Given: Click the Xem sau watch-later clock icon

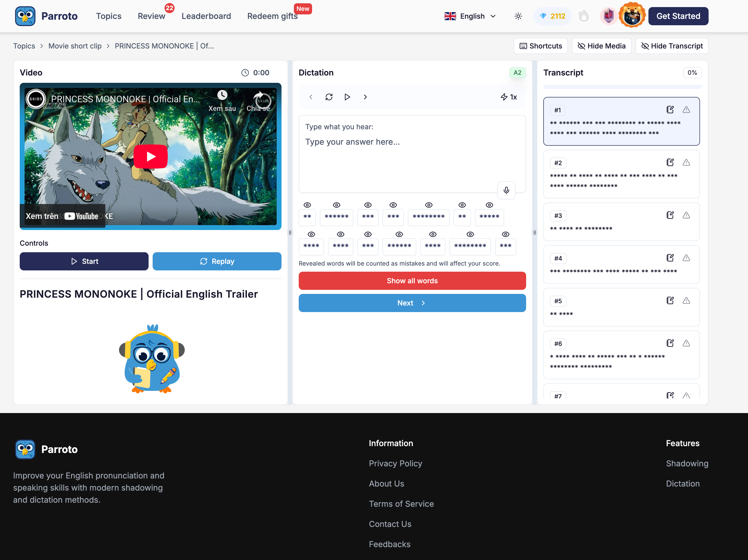Looking at the screenshot, I should 222,95.
